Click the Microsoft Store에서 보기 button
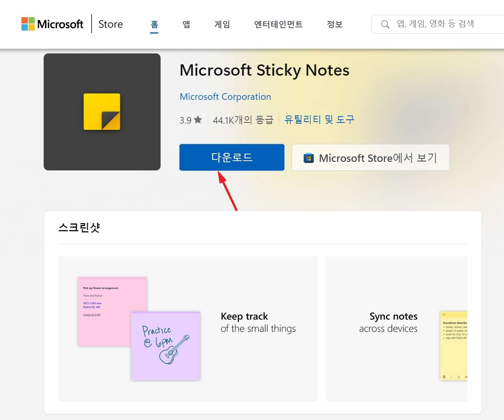This screenshot has height=420, width=504. (x=371, y=158)
